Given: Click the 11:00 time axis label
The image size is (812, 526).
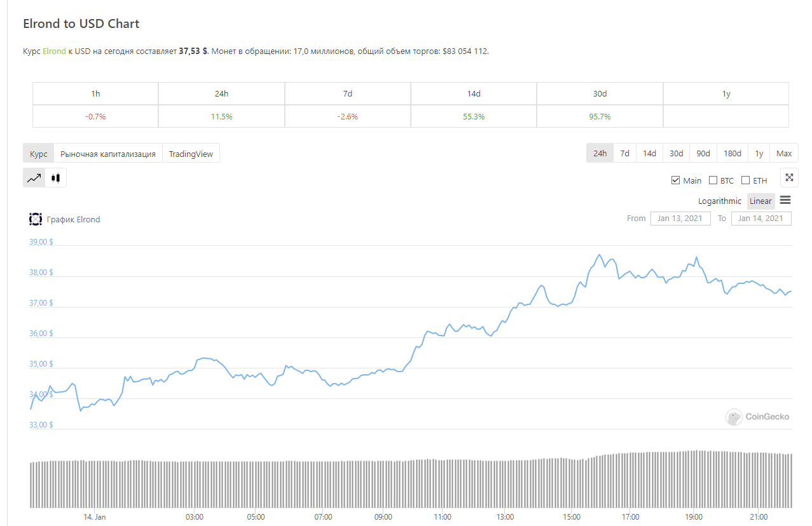Looking at the screenshot, I should [442, 517].
